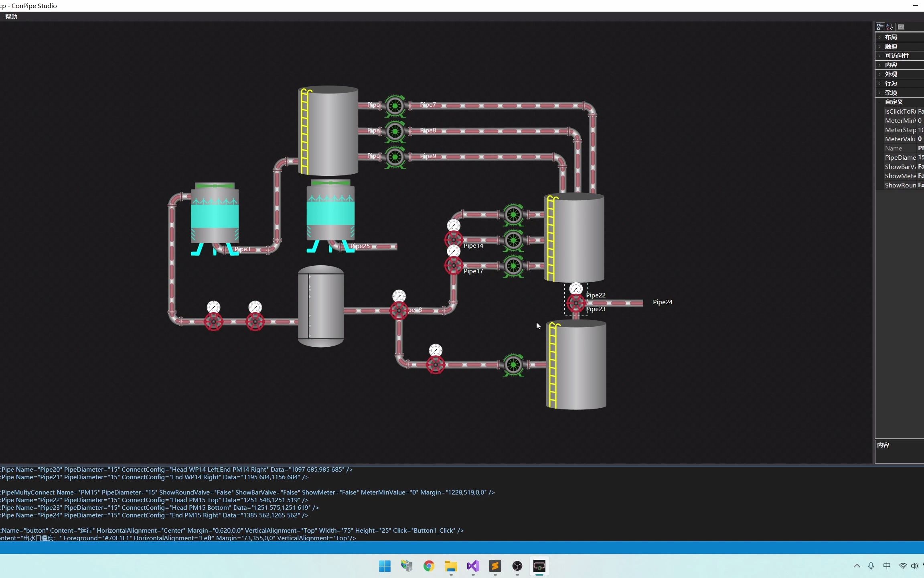This screenshot has width=924, height=578.
Task: Open Sublime Text from taskbar
Action: [x=495, y=566]
